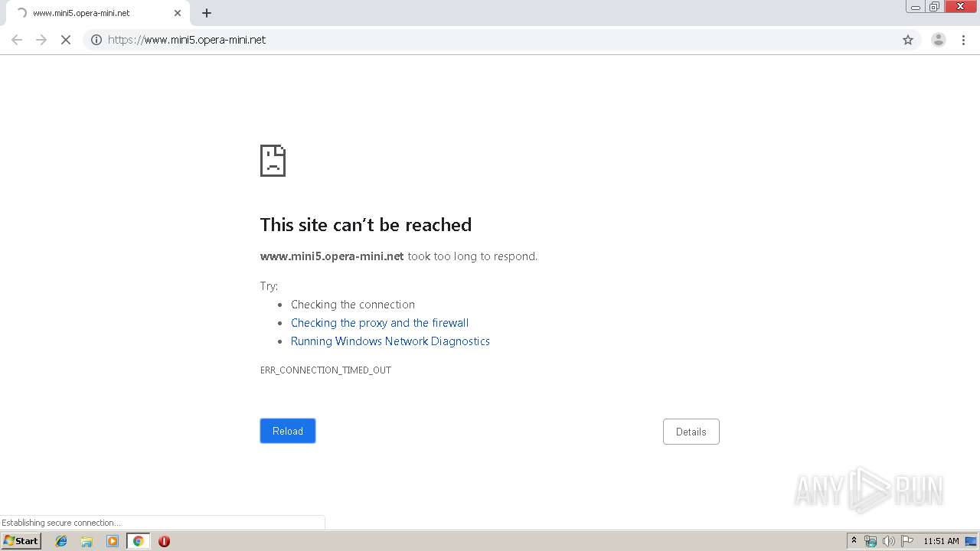This screenshot has height=551, width=980.
Task: Open site information icon in address bar
Action: pyautogui.click(x=96, y=40)
